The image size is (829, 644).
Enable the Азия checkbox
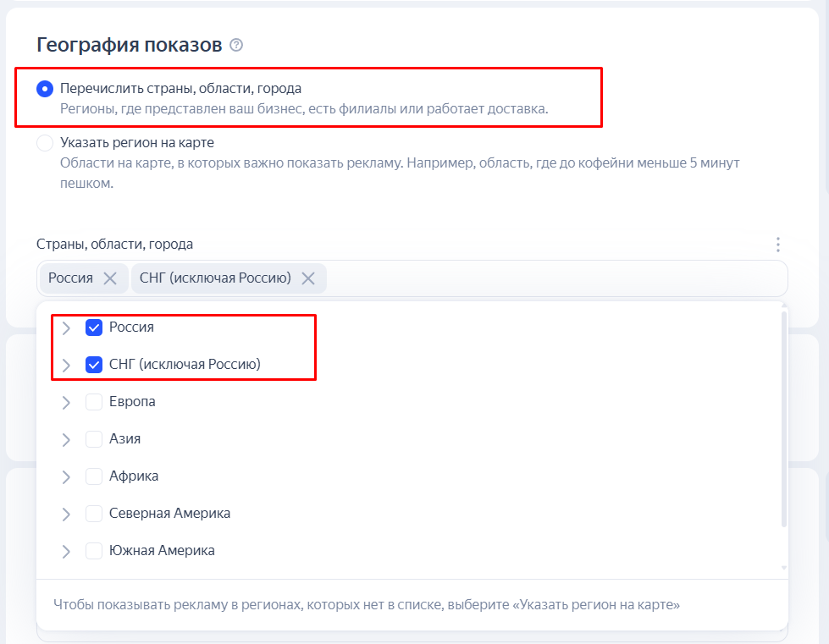pyautogui.click(x=94, y=439)
